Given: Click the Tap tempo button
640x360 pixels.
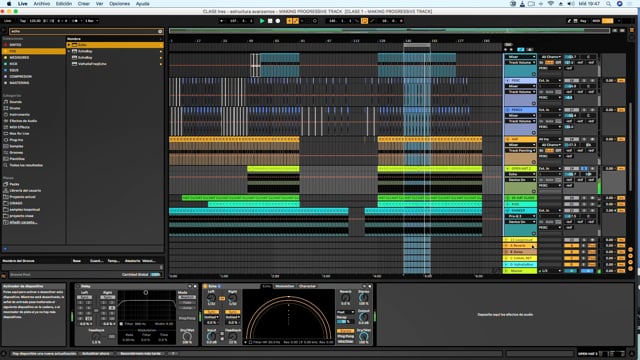Looking at the screenshot, I should (23, 21).
